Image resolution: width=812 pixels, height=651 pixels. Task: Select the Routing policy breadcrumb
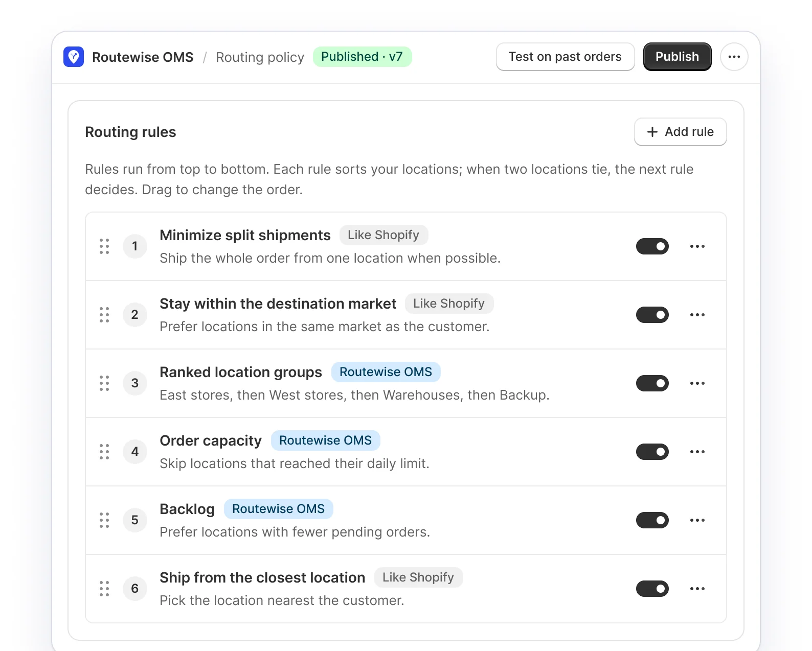tap(260, 57)
